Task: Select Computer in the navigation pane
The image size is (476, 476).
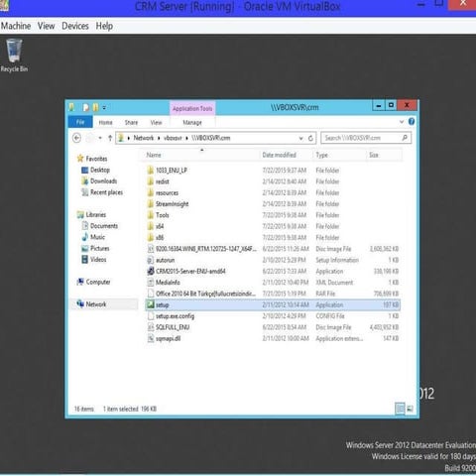Action: (x=93, y=282)
